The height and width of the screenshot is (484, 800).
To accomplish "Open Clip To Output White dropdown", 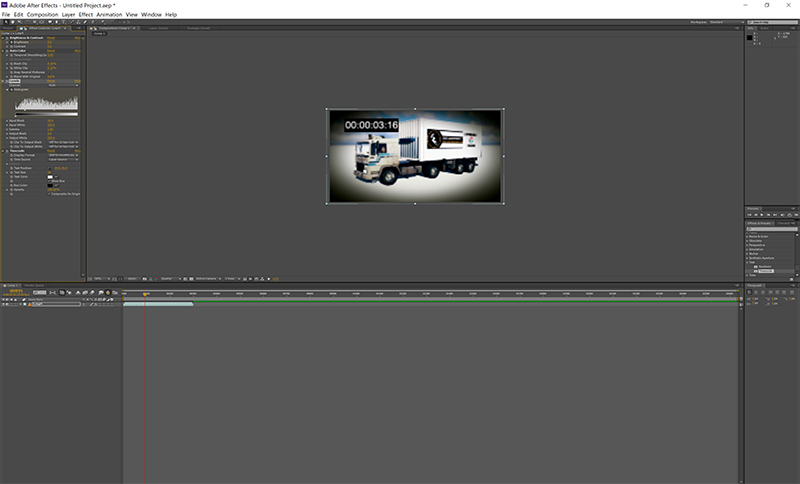I will coord(63,147).
